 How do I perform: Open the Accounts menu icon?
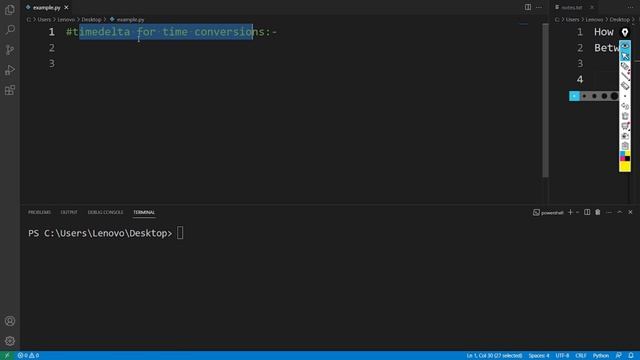click(x=10, y=321)
